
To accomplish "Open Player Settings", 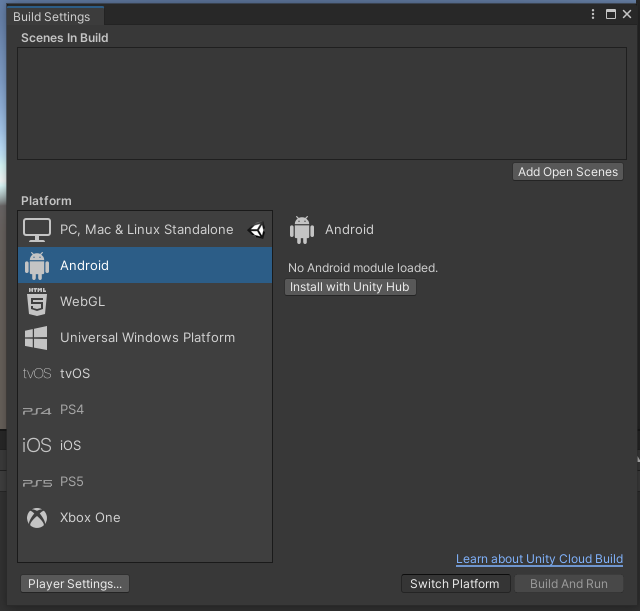I will tap(75, 584).
